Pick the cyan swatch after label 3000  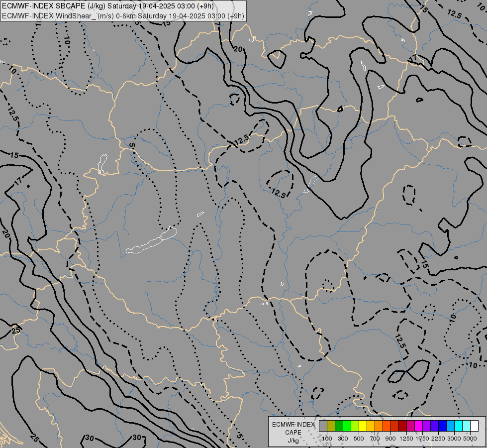coord(459,426)
